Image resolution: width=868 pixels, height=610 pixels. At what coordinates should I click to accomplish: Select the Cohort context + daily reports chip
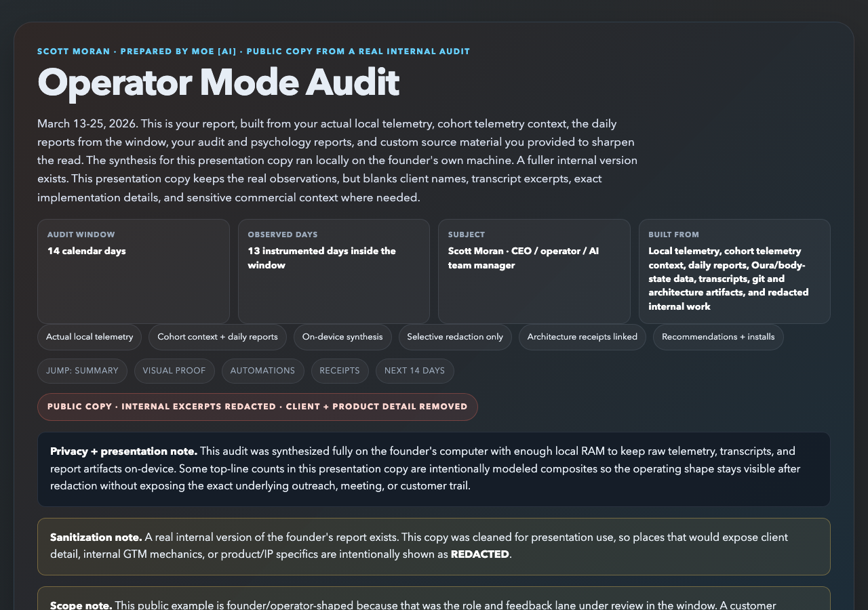pyautogui.click(x=218, y=337)
